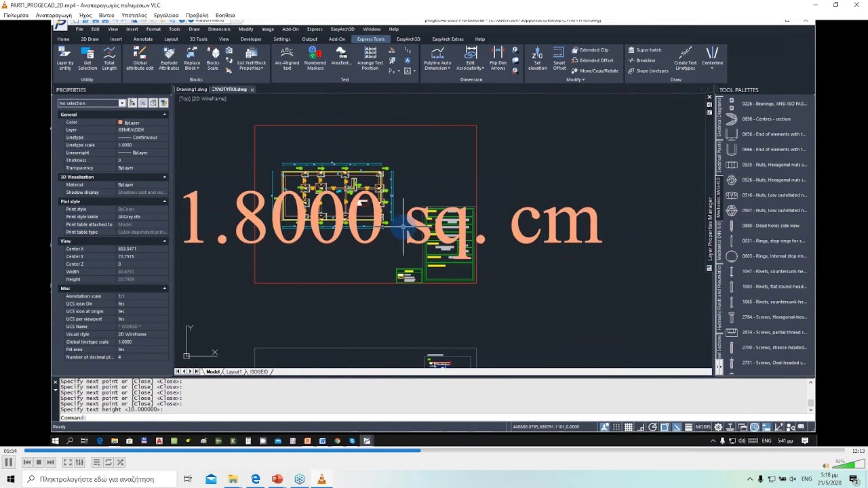Toggle ortho mode in status bar

click(641, 427)
